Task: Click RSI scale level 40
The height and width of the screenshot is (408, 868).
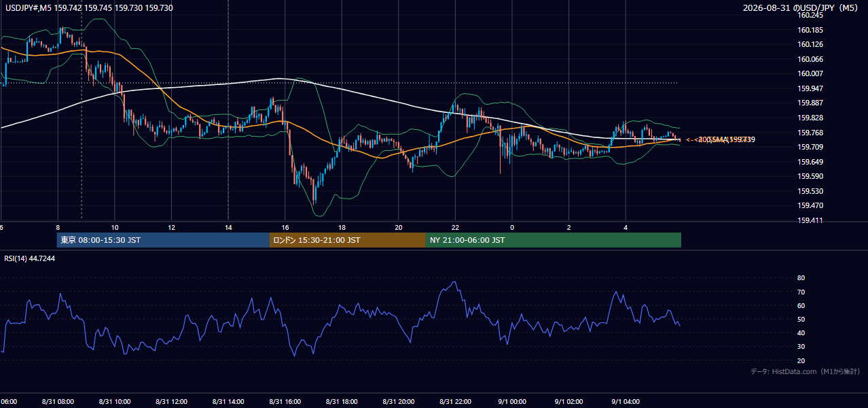Action: (x=801, y=333)
